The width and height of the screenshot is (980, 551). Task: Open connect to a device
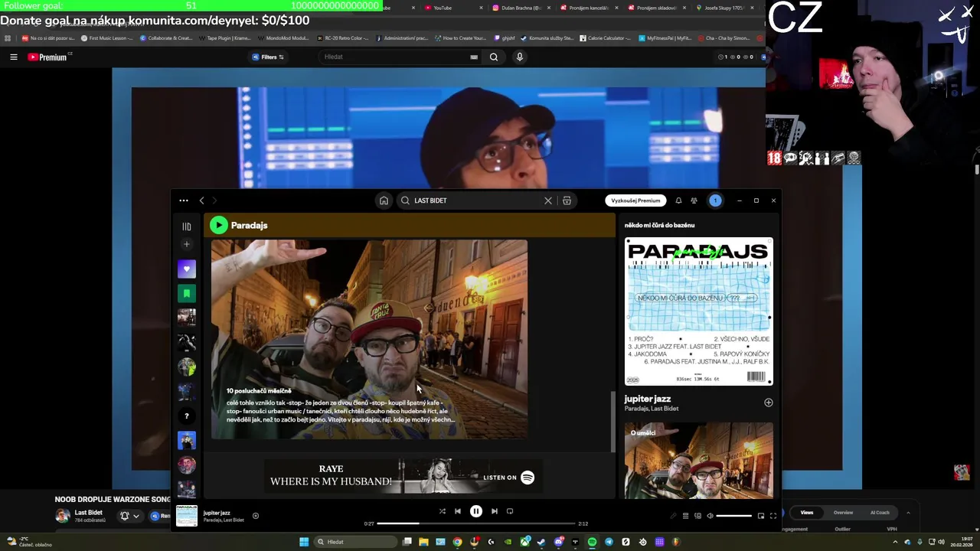click(697, 516)
